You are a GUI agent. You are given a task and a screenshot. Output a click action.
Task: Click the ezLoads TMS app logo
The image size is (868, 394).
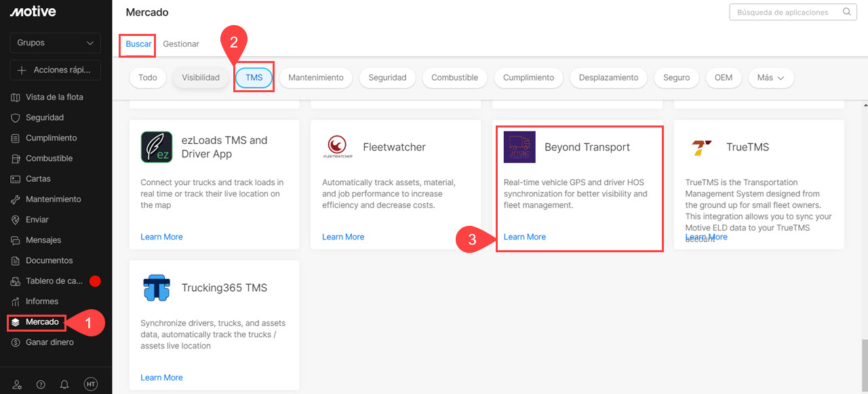[157, 147]
